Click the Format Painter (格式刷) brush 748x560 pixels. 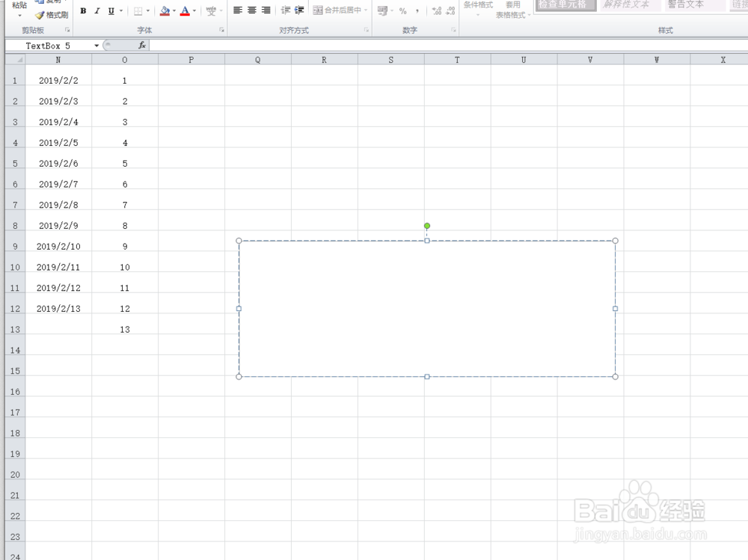[52, 15]
